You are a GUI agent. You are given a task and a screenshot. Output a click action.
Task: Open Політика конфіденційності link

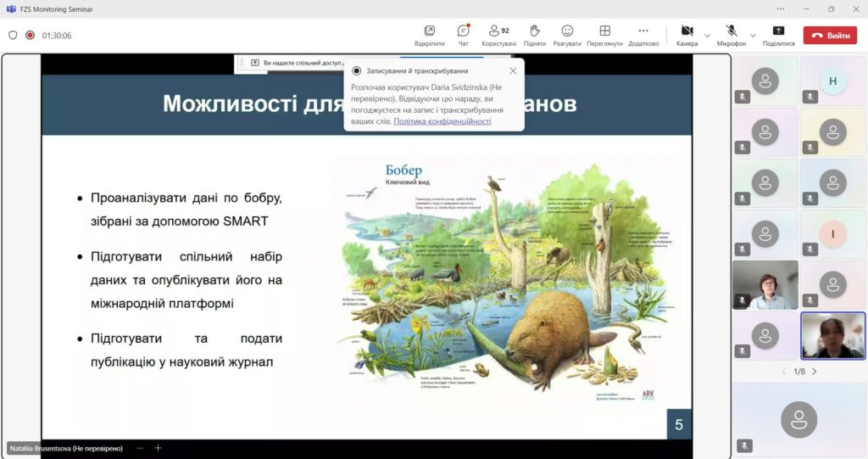click(x=442, y=120)
